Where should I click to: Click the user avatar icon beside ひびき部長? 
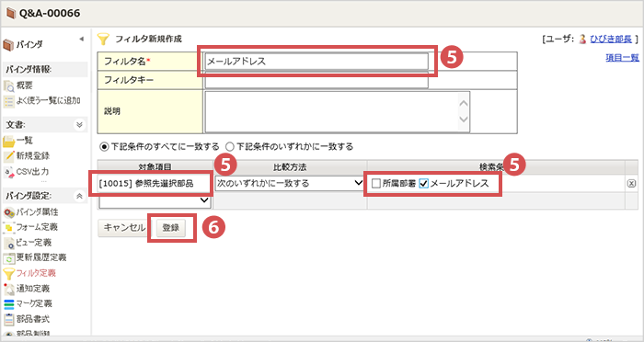point(582,39)
